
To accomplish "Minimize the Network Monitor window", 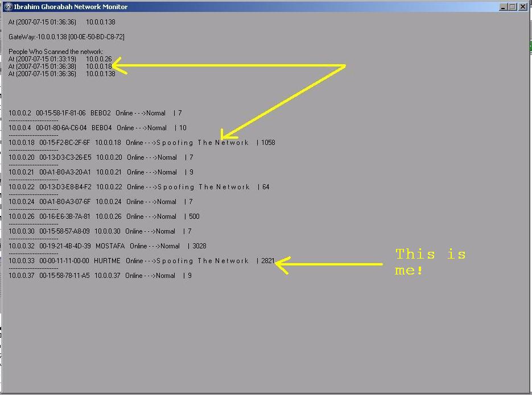I will click(x=504, y=7).
